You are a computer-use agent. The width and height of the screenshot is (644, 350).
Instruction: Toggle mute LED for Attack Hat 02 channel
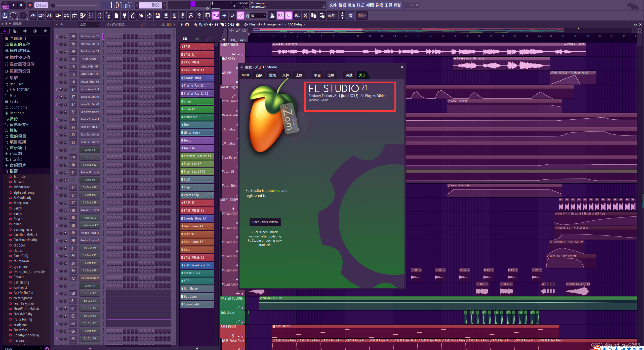tap(57, 67)
